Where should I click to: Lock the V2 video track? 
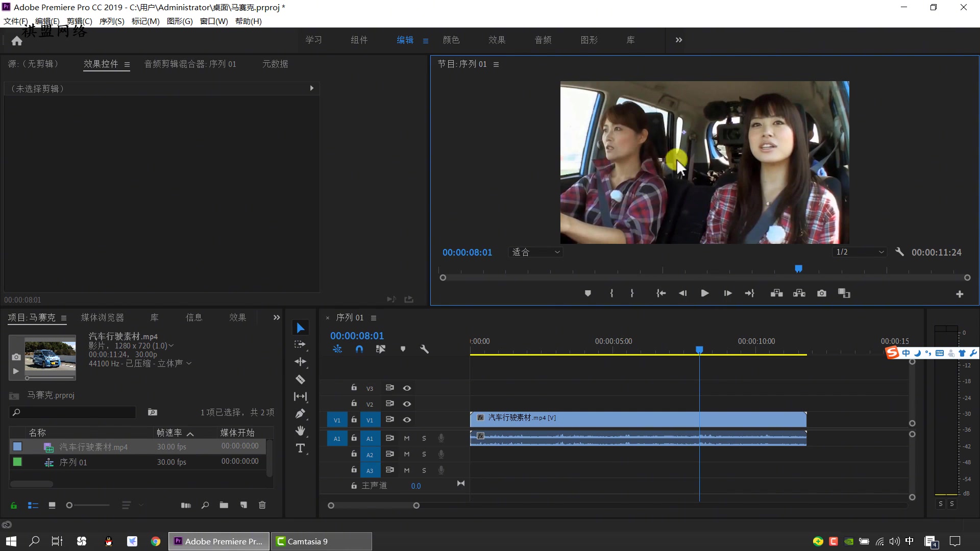click(x=354, y=404)
